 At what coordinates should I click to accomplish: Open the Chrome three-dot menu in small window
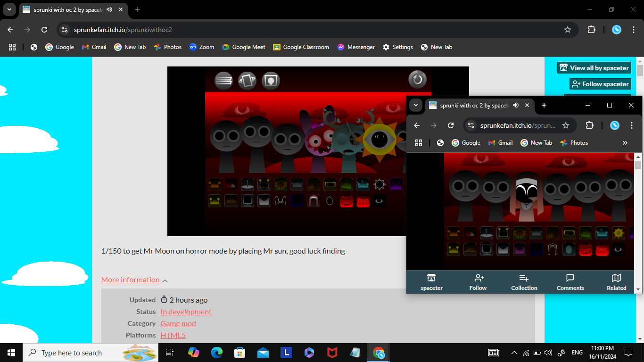(632, 125)
